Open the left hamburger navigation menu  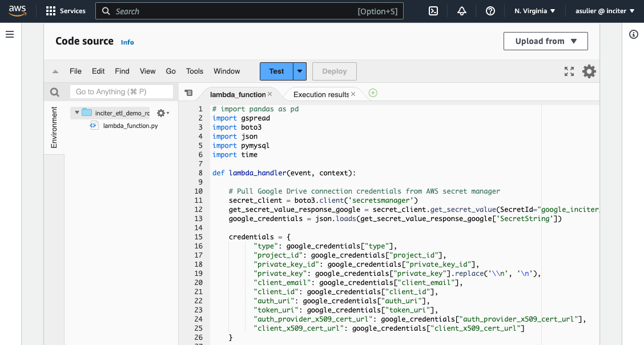pos(9,35)
